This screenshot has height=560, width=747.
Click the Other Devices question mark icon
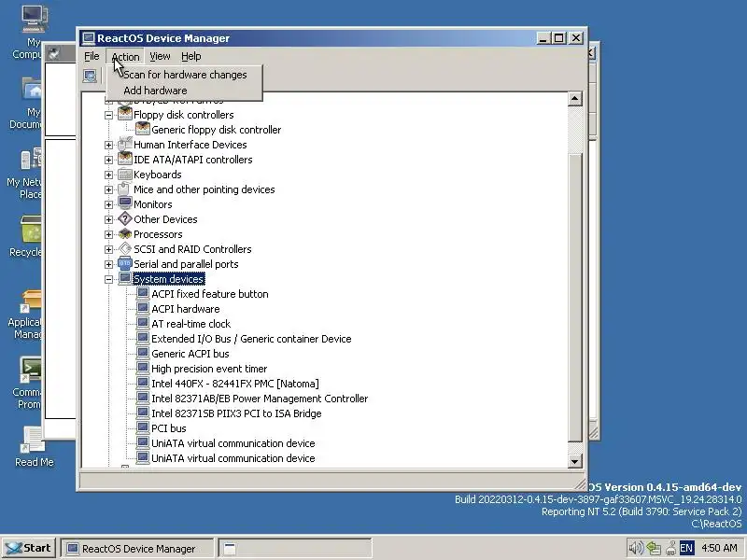pyautogui.click(x=125, y=218)
